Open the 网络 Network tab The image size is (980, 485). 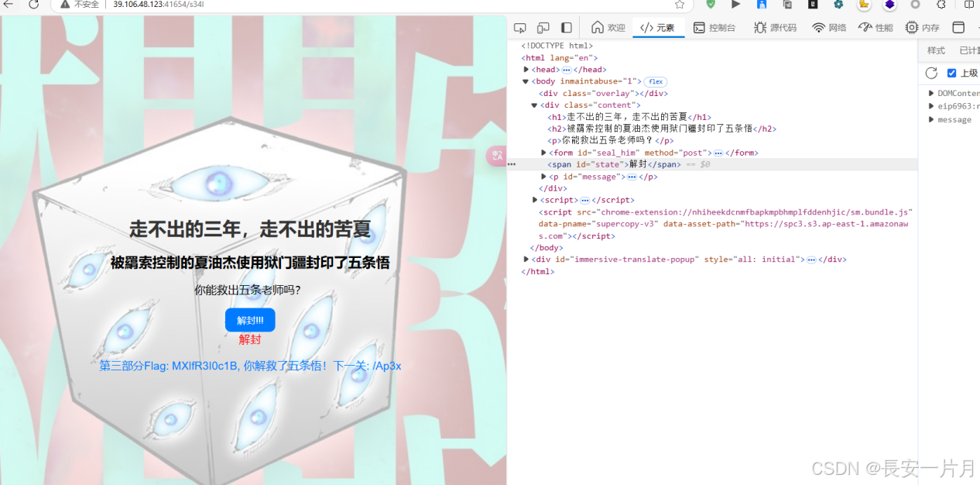(x=829, y=28)
